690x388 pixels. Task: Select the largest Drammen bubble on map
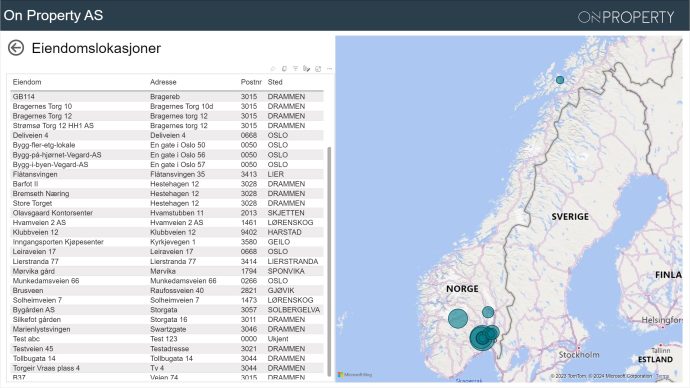click(481, 338)
